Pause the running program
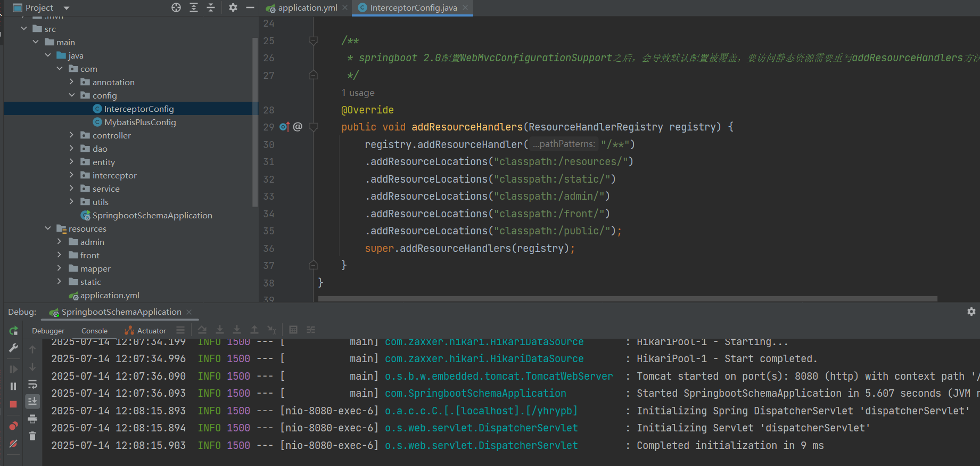This screenshot has width=980, height=466. click(x=13, y=386)
